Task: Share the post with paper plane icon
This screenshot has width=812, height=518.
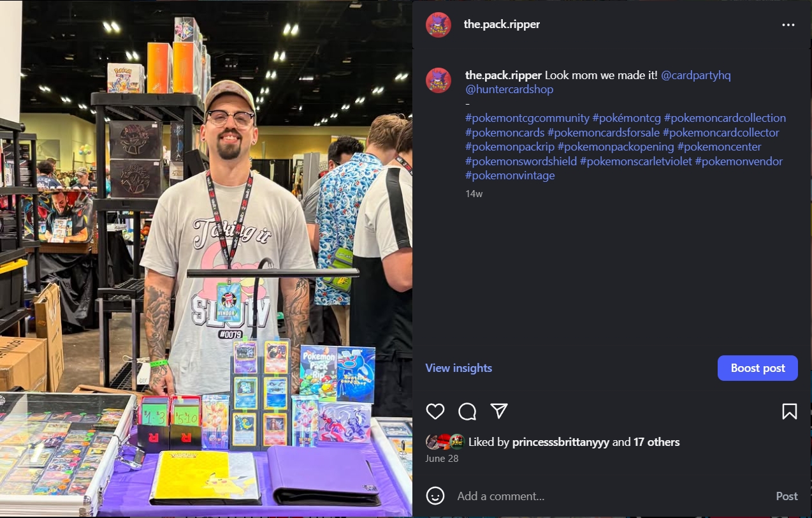Action: (499, 411)
